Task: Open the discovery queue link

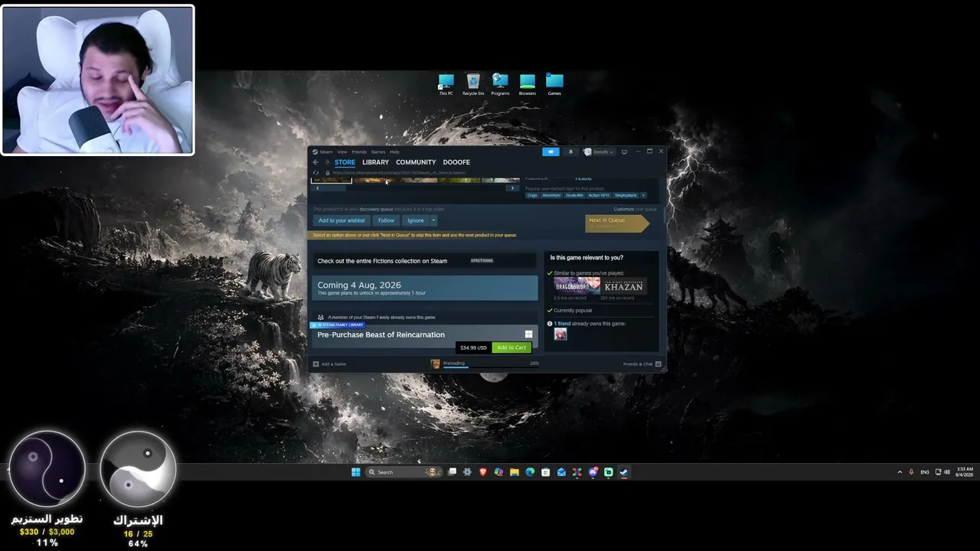Action: coord(376,209)
